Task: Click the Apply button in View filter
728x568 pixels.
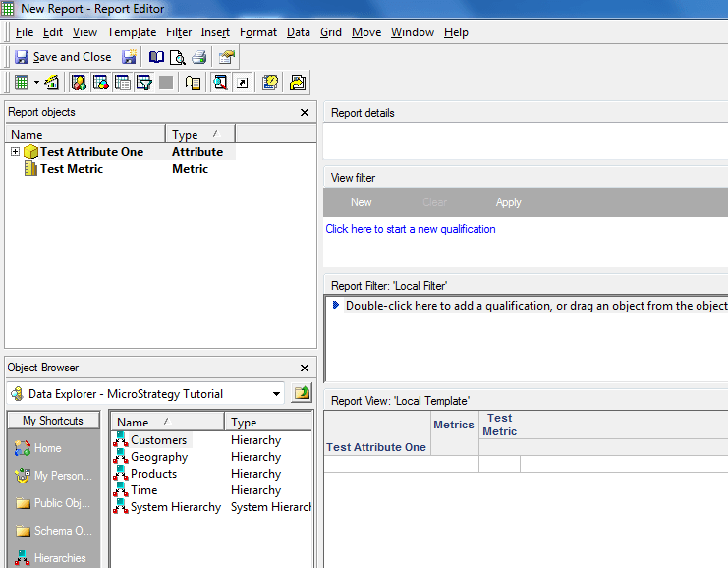Action: coord(508,202)
